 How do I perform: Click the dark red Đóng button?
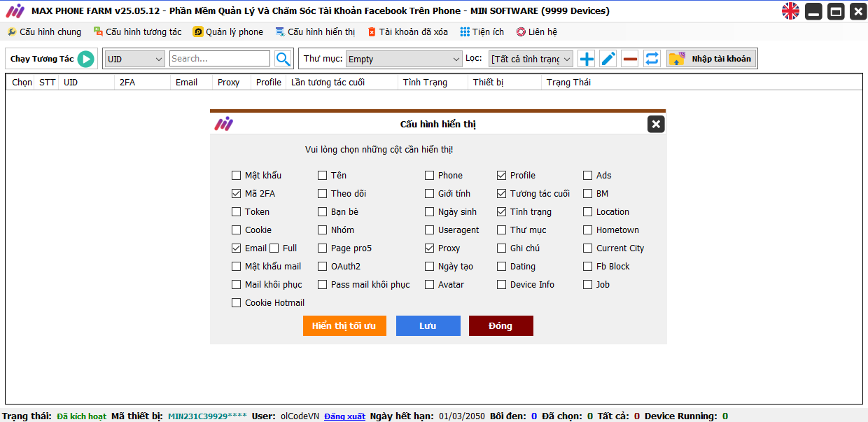tap(501, 326)
